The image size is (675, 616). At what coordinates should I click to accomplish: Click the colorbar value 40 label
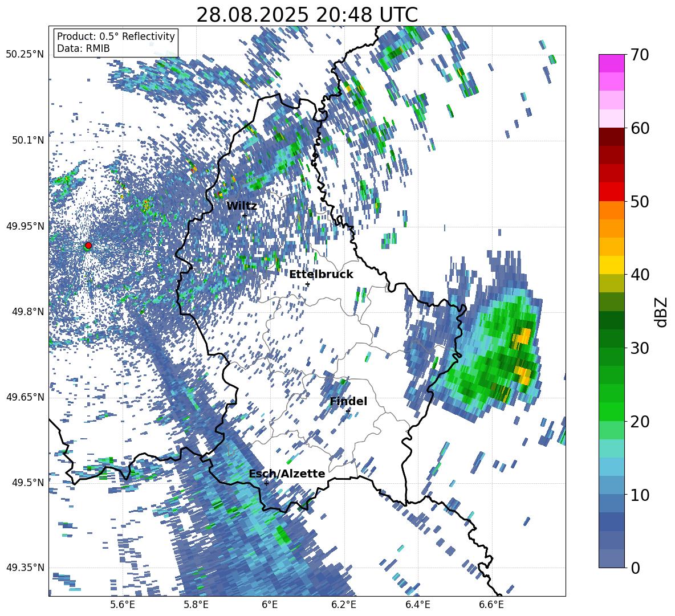[639, 275]
